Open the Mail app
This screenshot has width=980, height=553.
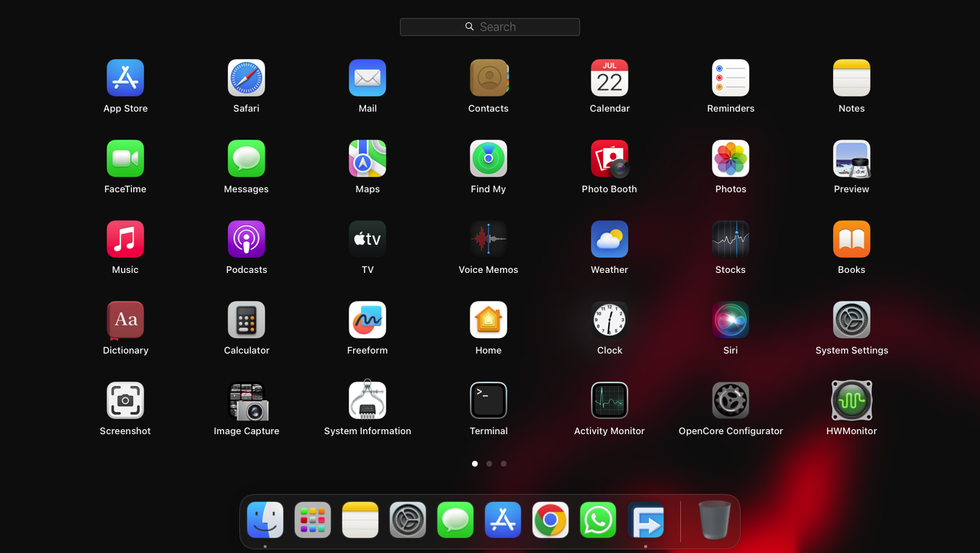[367, 78]
